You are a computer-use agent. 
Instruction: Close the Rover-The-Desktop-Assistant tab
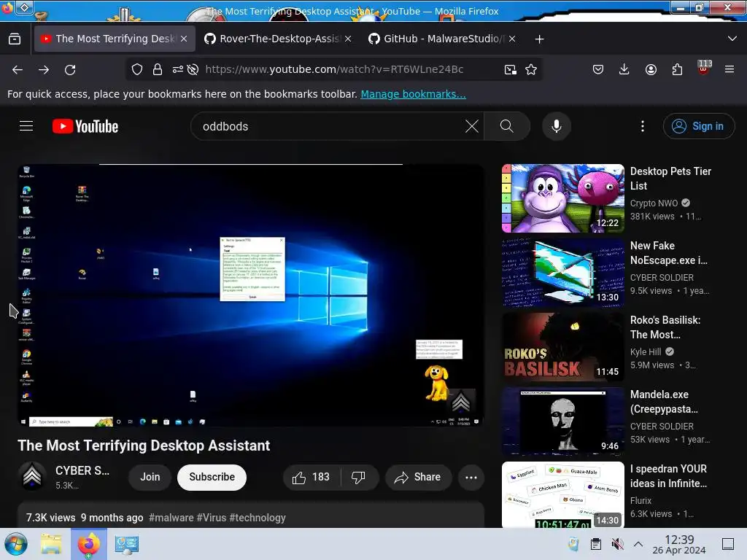[348, 39]
